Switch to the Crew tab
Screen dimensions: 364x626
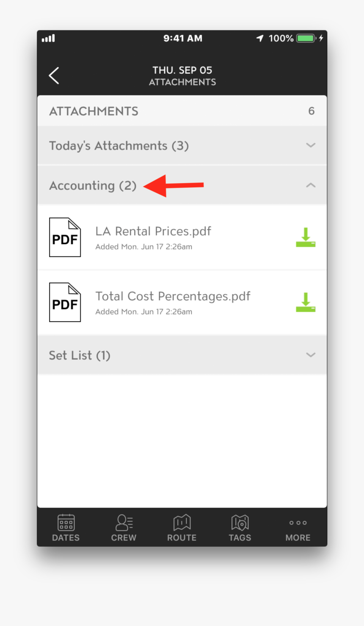click(124, 528)
